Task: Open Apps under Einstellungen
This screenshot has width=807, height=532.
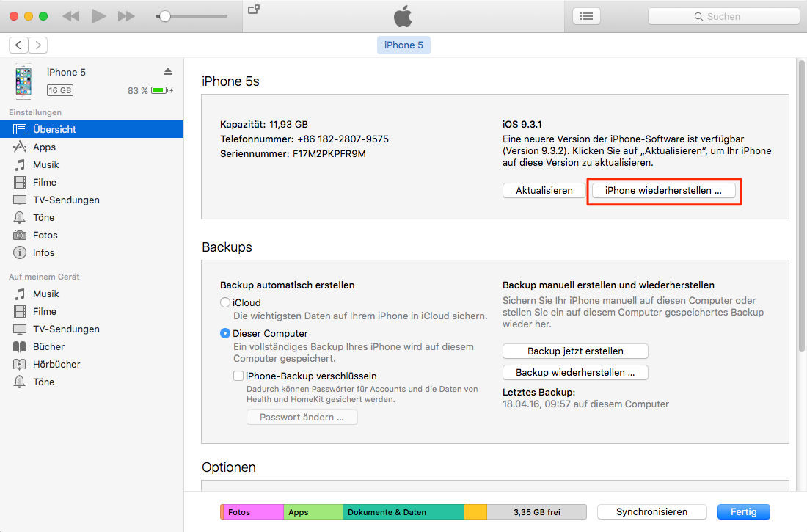Action: tap(92, 147)
